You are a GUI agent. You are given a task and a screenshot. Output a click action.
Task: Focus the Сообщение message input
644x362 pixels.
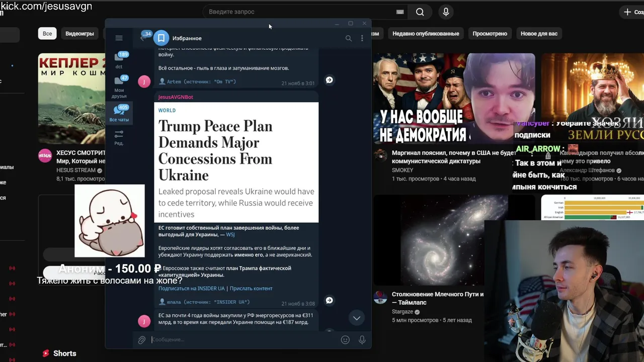(x=244, y=340)
